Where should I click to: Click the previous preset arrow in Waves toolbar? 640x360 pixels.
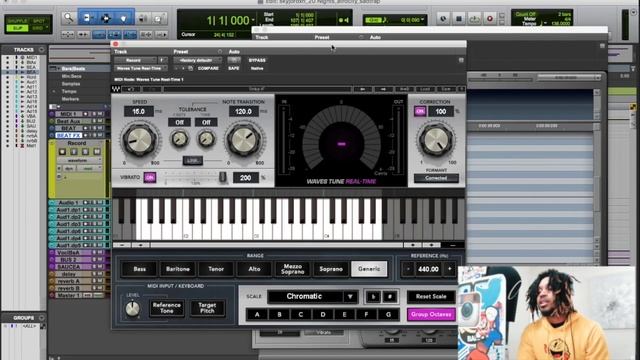(363, 89)
